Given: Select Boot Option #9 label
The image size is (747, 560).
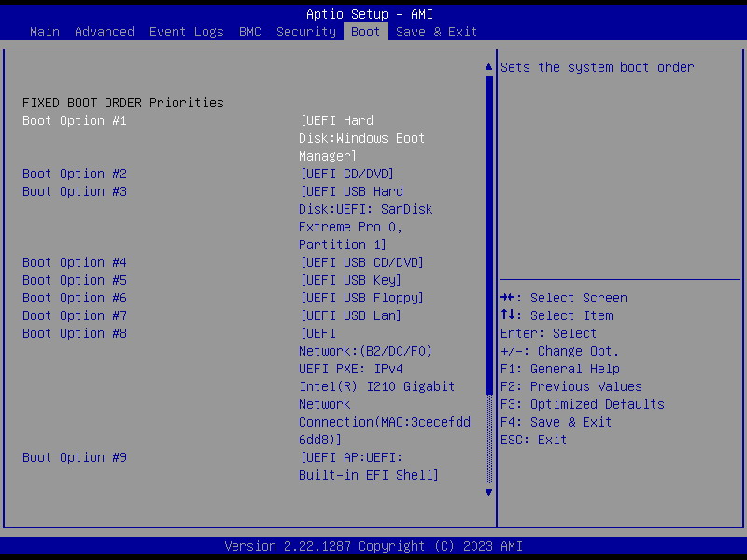Looking at the screenshot, I should point(75,457).
